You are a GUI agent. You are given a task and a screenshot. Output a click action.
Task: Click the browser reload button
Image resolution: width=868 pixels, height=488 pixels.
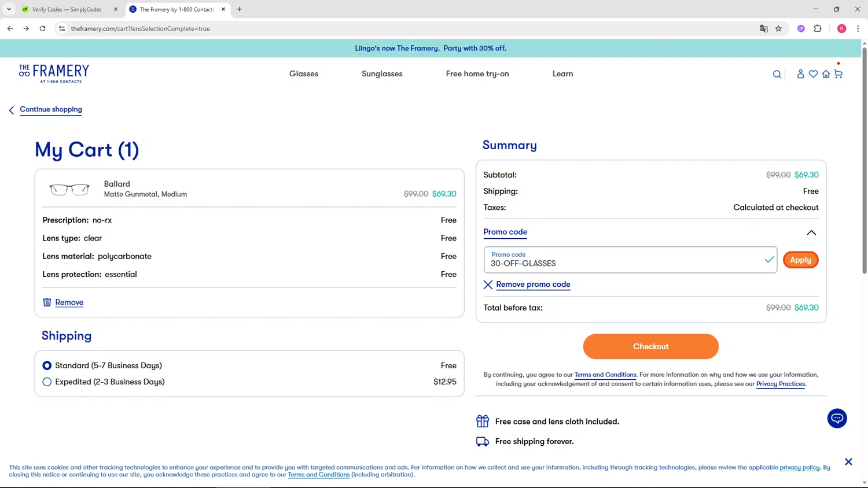coord(42,28)
